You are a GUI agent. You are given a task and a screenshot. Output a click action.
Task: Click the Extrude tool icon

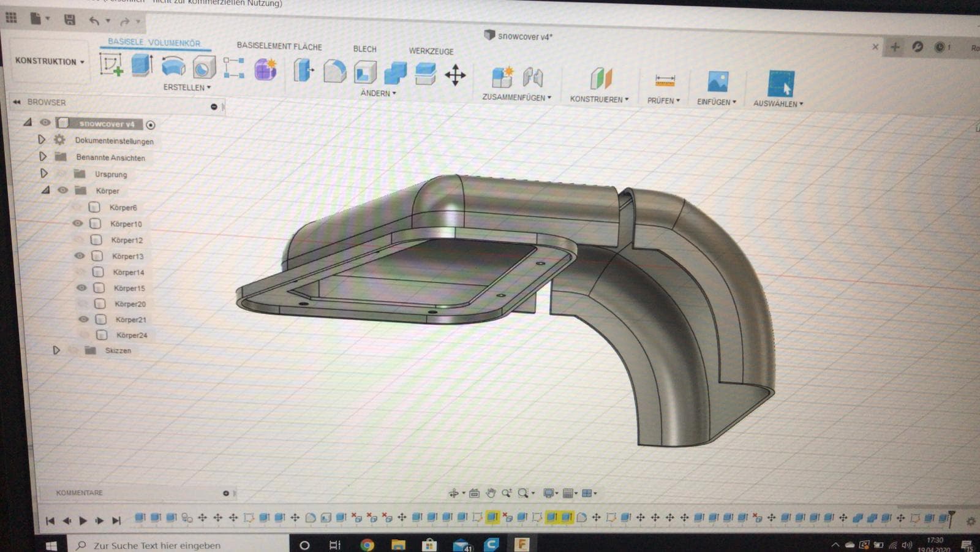tap(142, 65)
